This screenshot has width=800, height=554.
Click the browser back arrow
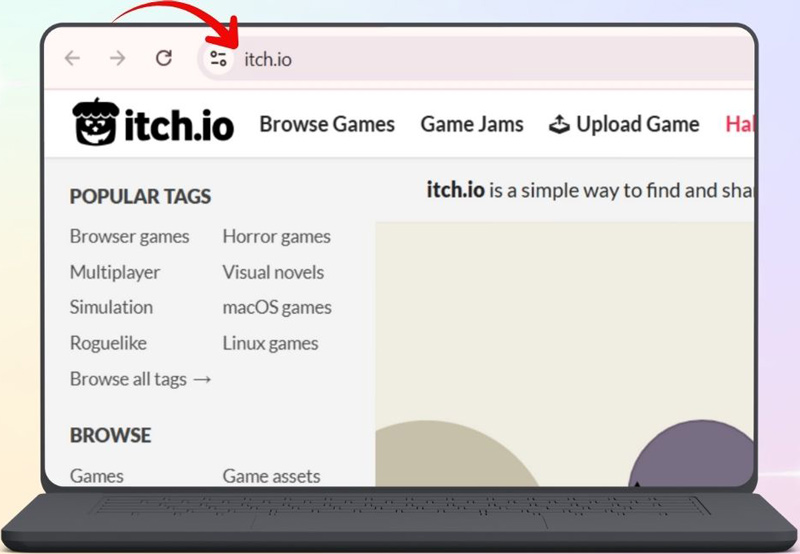(72, 58)
